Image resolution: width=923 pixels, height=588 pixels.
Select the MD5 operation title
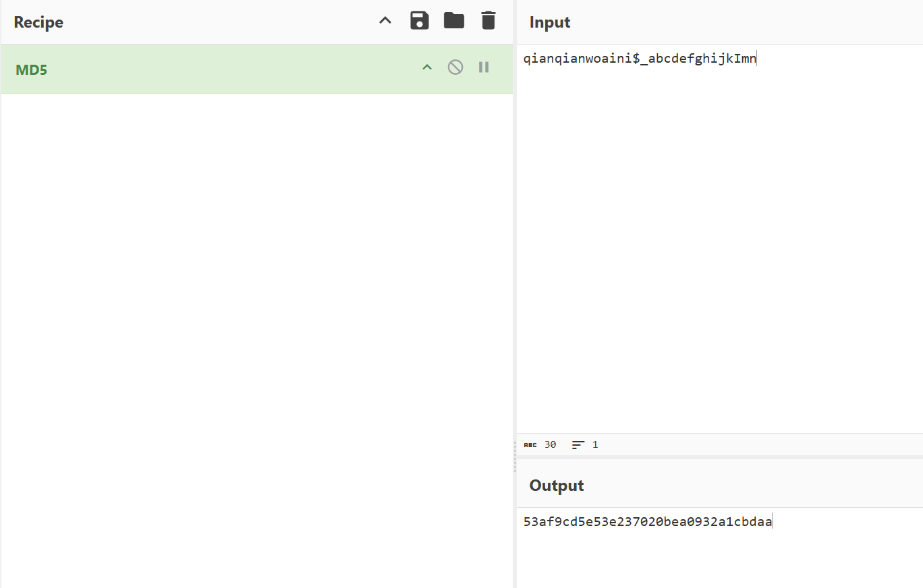(x=31, y=69)
